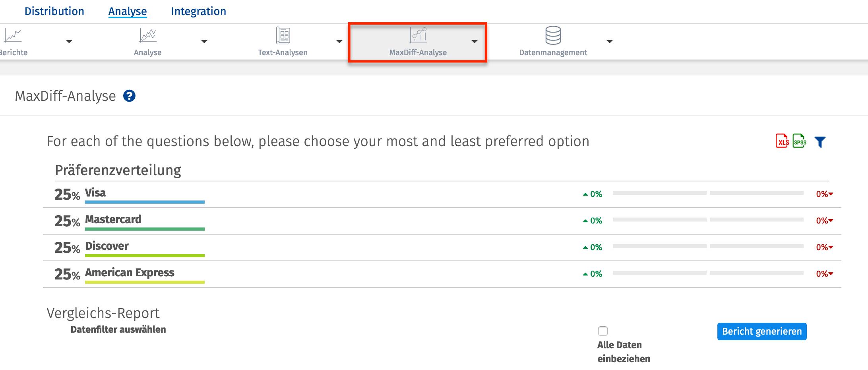This screenshot has width=868, height=370.
Task: Select the Analyse navigation tab
Action: pyautogui.click(x=127, y=11)
